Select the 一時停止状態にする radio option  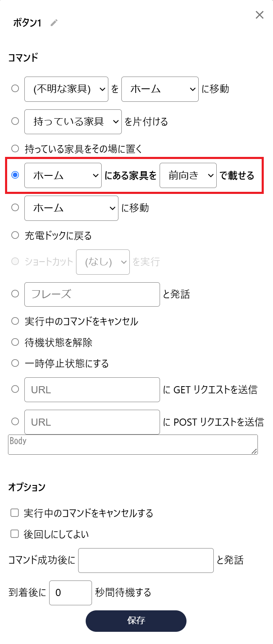(x=16, y=363)
